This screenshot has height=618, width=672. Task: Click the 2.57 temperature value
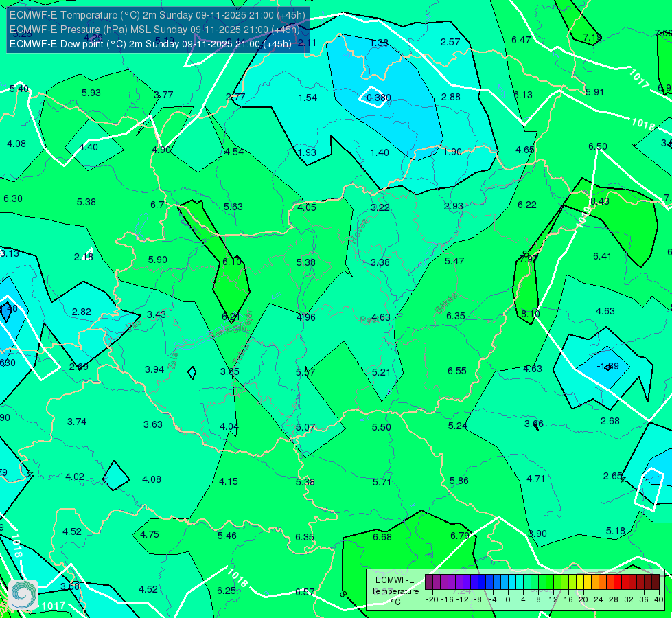coord(450,42)
